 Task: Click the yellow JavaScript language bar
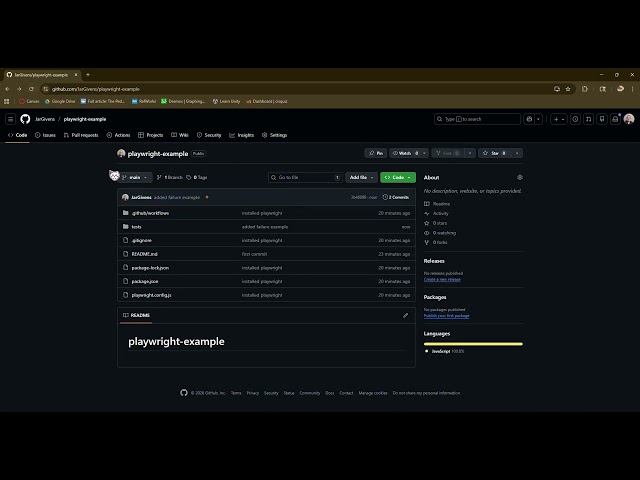point(473,344)
